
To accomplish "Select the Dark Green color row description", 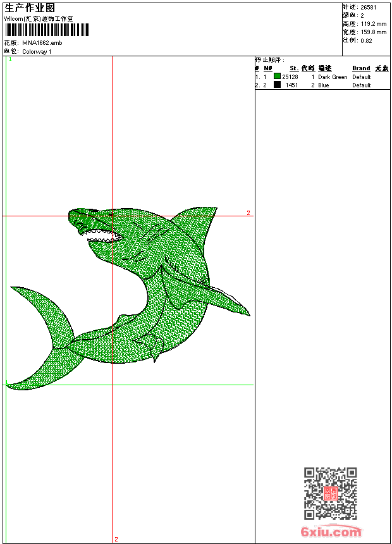I will [x=333, y=77].
